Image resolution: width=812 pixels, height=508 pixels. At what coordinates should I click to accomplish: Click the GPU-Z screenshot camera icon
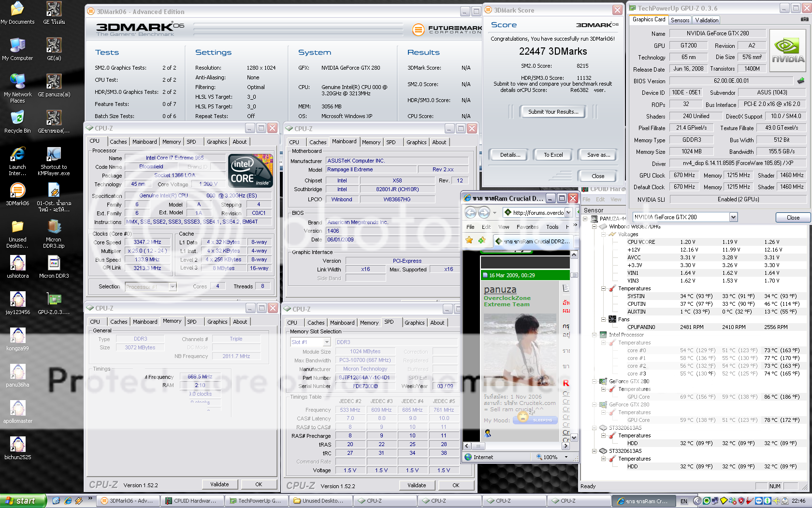(804, 19)
